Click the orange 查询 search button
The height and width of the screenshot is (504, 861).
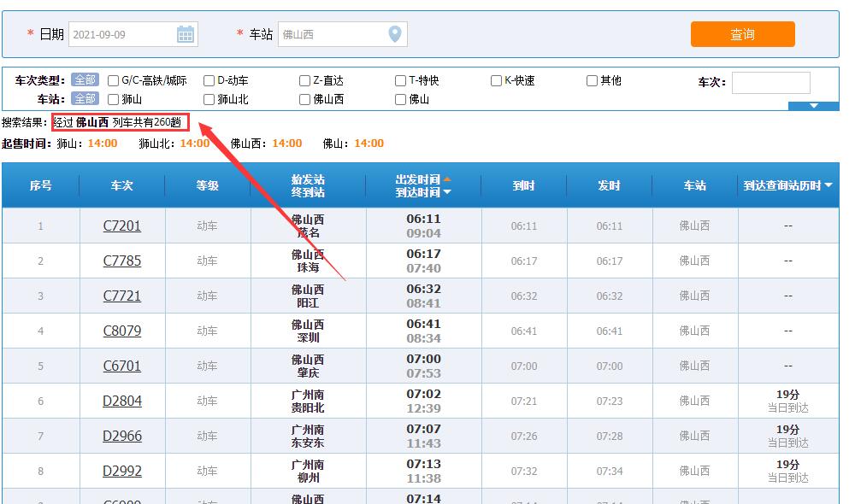pos(742,34)
